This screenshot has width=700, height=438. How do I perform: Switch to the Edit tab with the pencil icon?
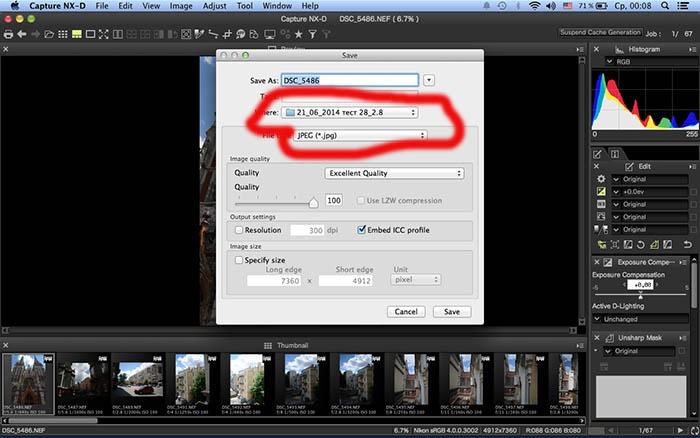[597, 154]
